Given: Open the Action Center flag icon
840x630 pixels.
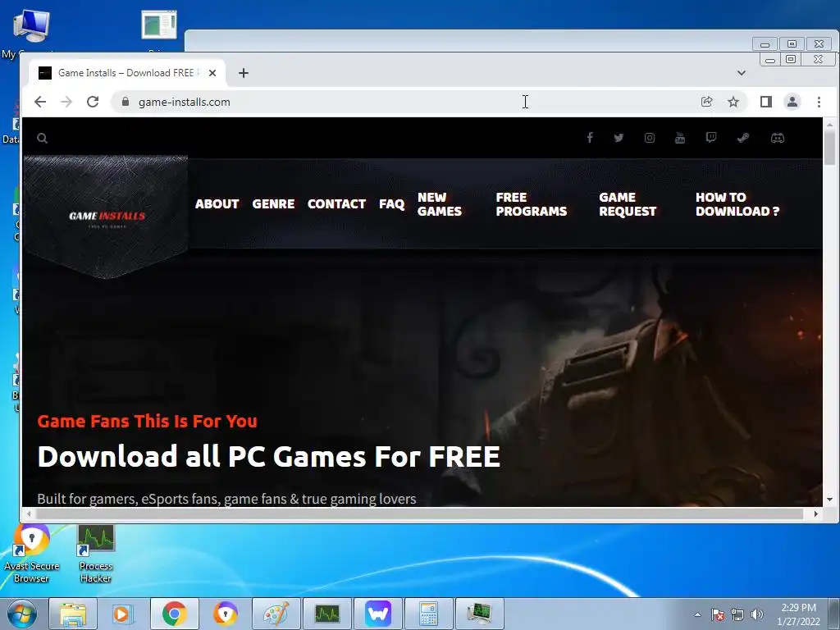Looking at the screenshot, I should [718, 614].
